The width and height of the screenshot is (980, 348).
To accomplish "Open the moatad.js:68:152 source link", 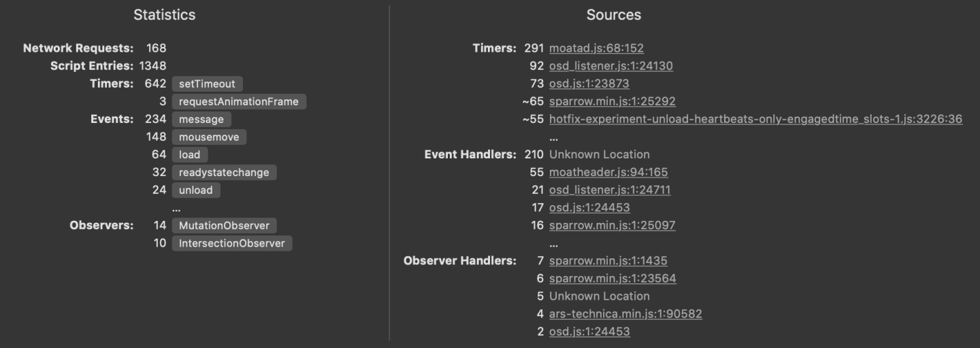I will tap(596, 48).
